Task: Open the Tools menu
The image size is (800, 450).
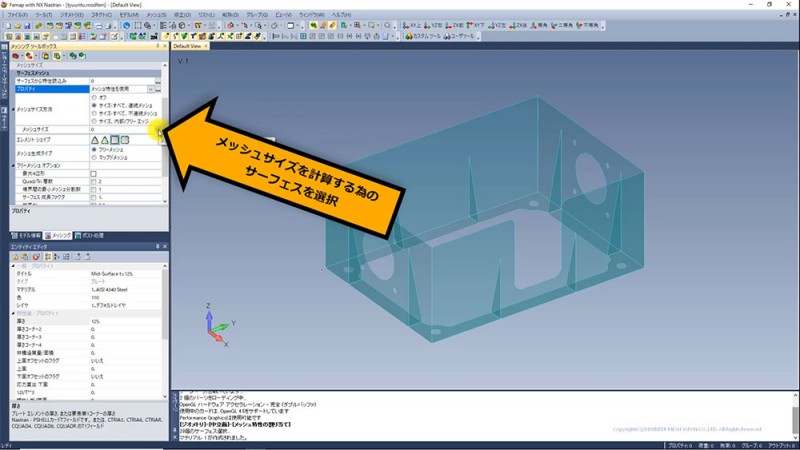Action: pyautogui.click(x=43, y=15)
